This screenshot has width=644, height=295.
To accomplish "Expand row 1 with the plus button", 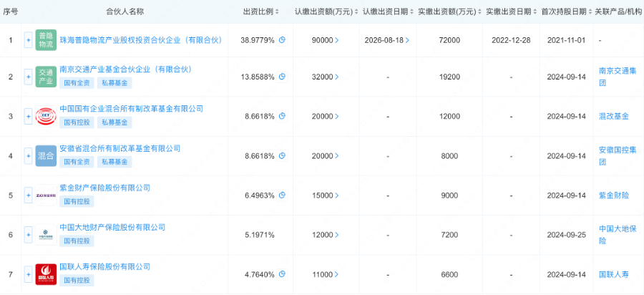I will [29, 40].
